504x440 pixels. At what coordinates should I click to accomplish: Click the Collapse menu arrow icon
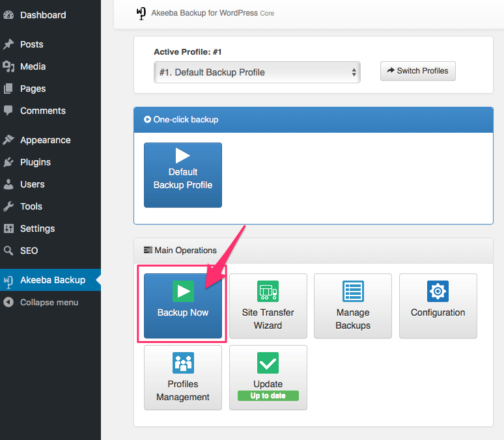(x=8, y=302)
